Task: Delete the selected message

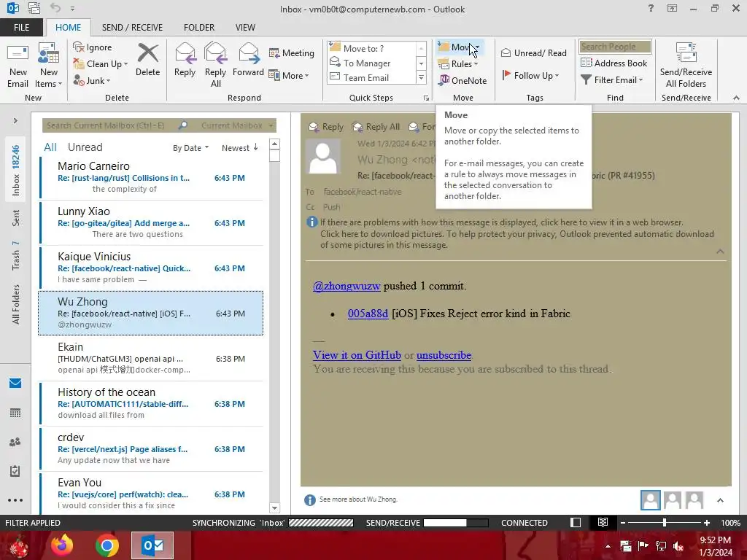Action: (147, 61)
